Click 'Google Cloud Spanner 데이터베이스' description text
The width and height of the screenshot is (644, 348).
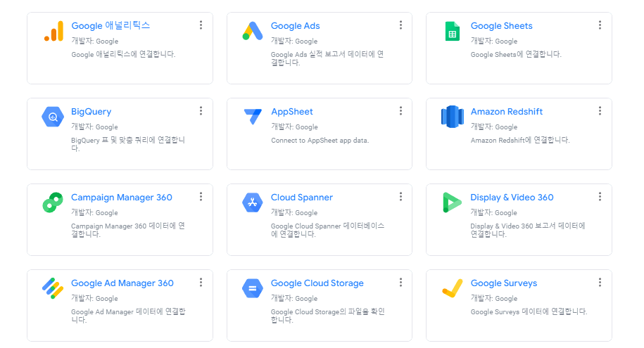[x=327, y=230]
